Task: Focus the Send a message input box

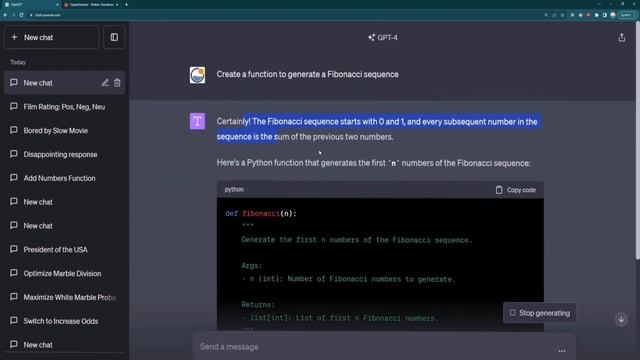Action: pyautogui.click(x=384, y=347)
